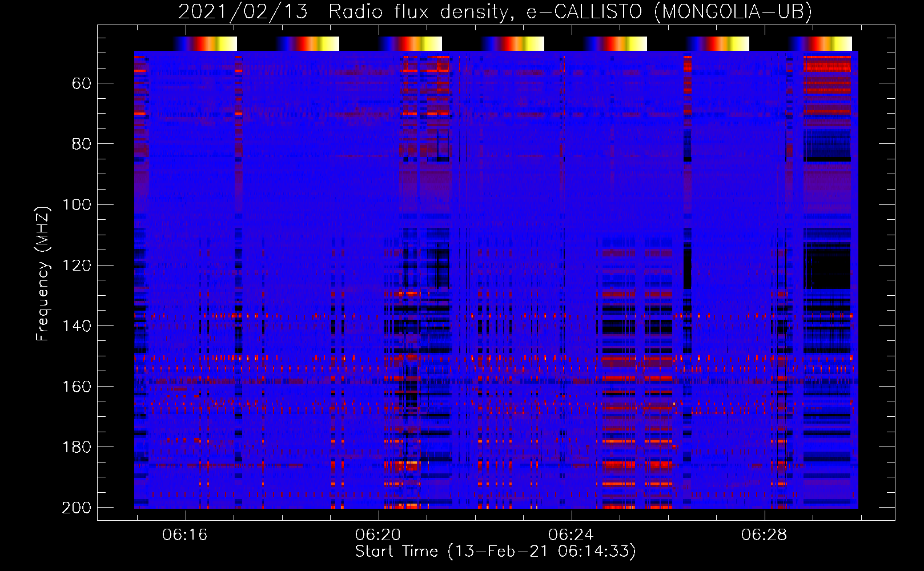Click the 200 MHz frequency tick label
The height and width of the screenshot is (571, 924).
[77, 508]
